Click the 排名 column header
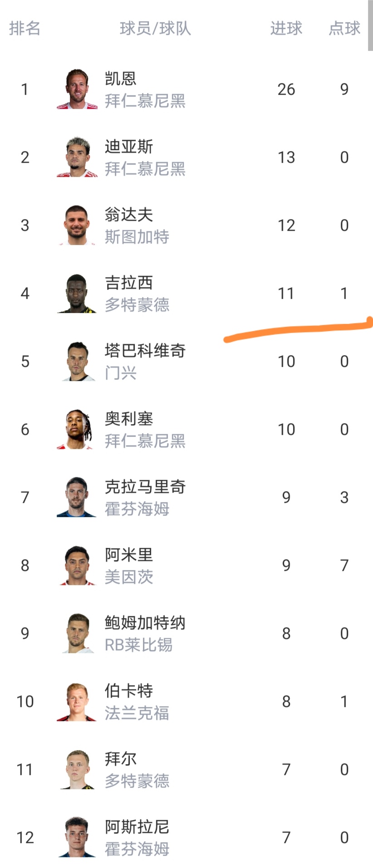Image resolution: width=373 pixels, height=868 pixels. [25, 28]
